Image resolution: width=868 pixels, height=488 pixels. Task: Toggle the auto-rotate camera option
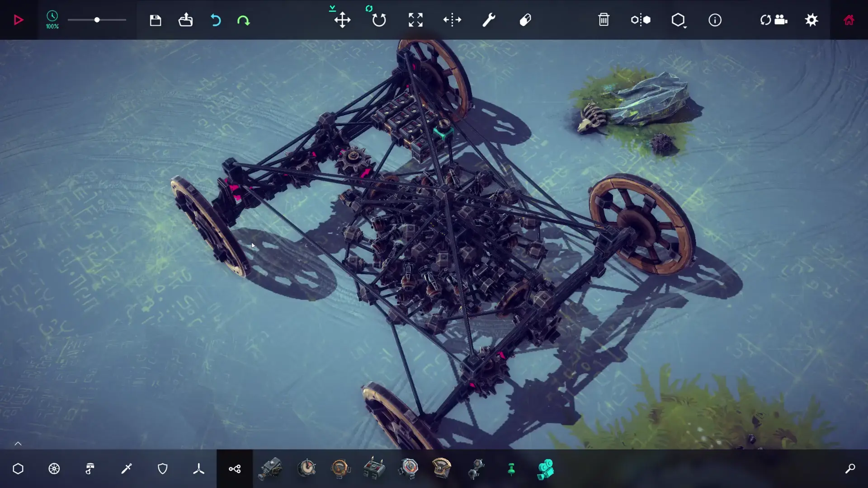click(774, 20)
